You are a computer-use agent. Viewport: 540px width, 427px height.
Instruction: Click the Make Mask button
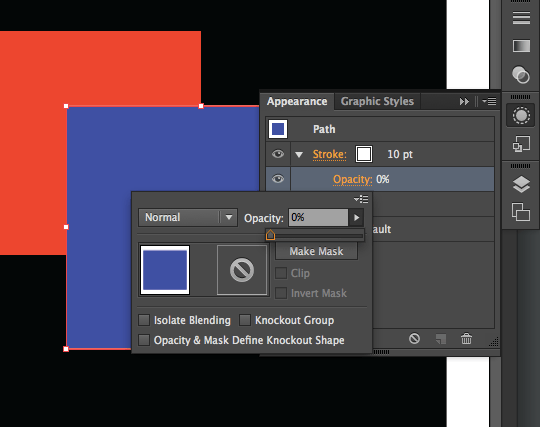pyautogui.click(x=316, y=251)
